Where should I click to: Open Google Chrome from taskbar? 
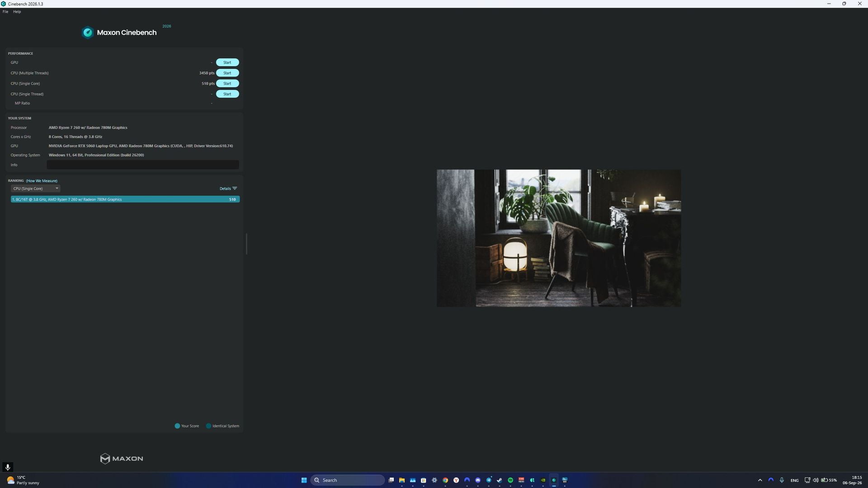point(445,480)
